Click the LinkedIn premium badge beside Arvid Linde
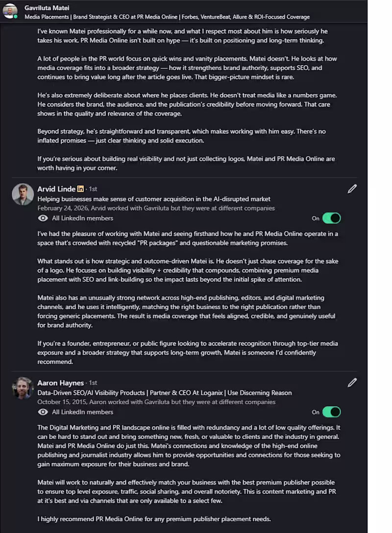Viewport: 392px width, 533px height. tap(80, 189)
